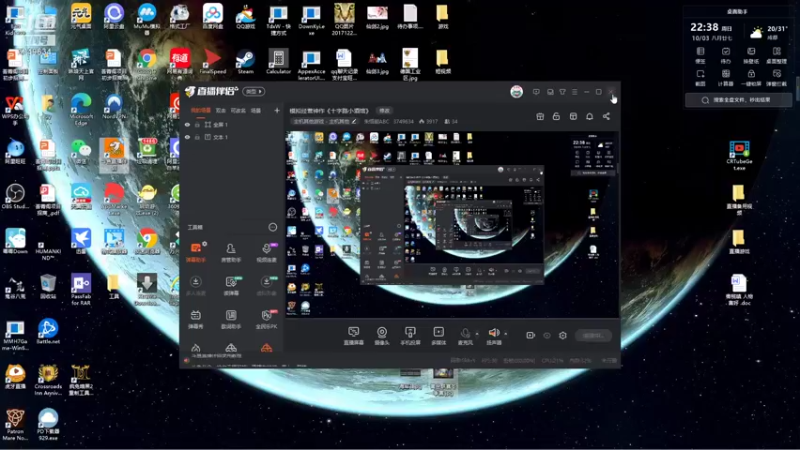Open the hamburger main menu in the title bar
Screen dimensions: 800x450
click(574, 92)
